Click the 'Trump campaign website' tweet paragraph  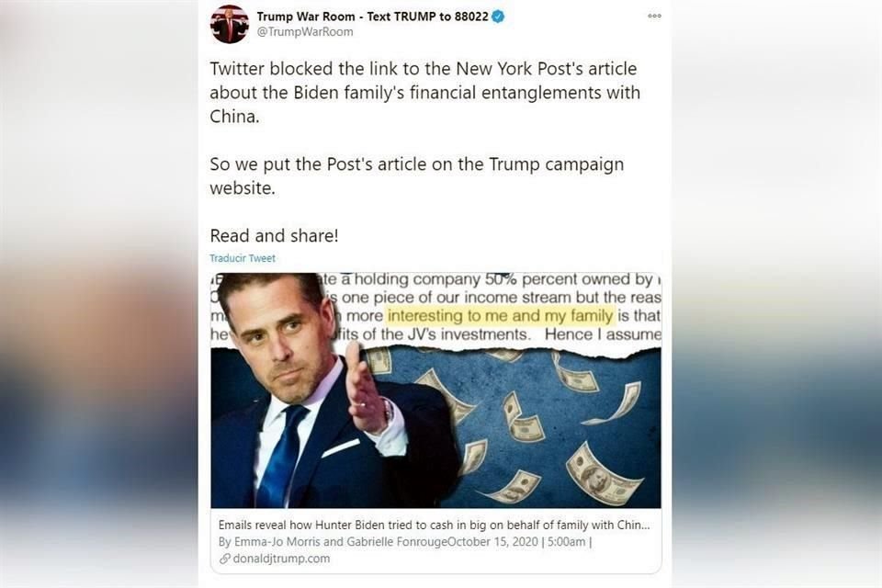(x=417, y=175)
